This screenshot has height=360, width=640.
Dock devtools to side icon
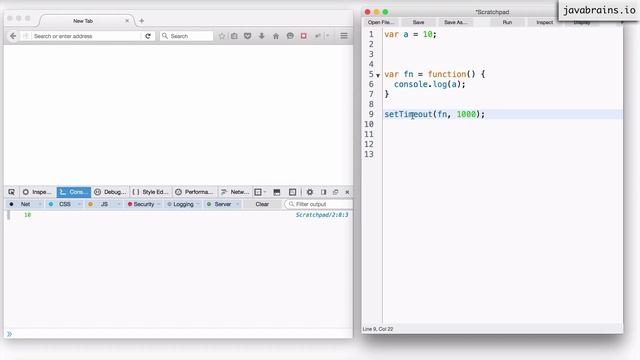coord(323,192)
